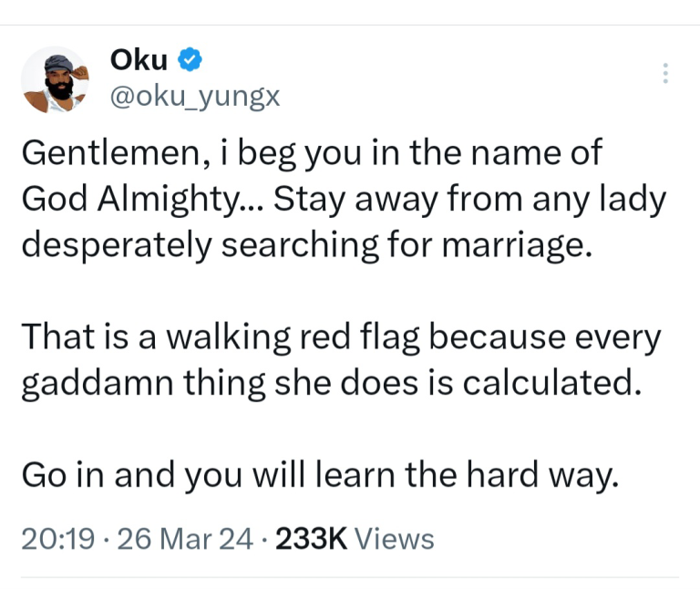Click the blue verified badge

coord(190,61)
